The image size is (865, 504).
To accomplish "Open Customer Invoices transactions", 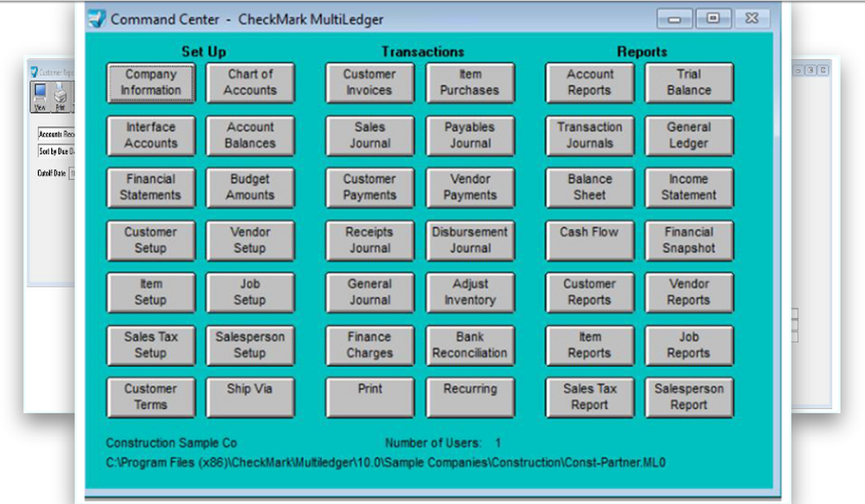I will pos(369,83).
